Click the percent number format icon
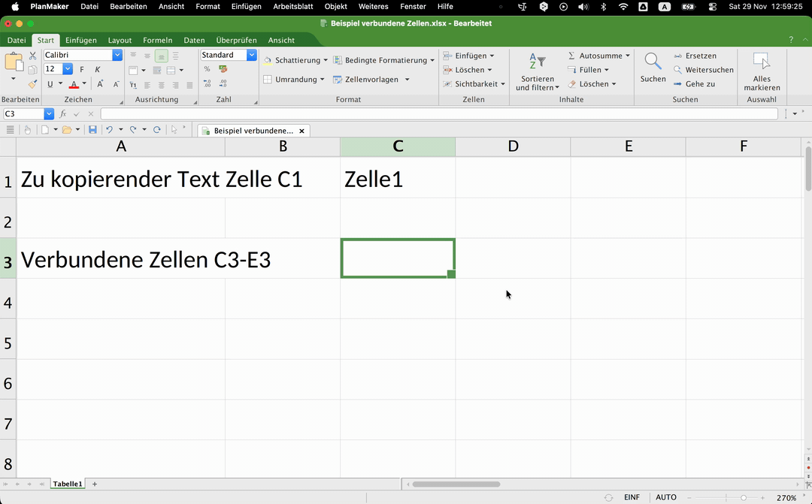The image size is (812, 504). pos(208,69)
